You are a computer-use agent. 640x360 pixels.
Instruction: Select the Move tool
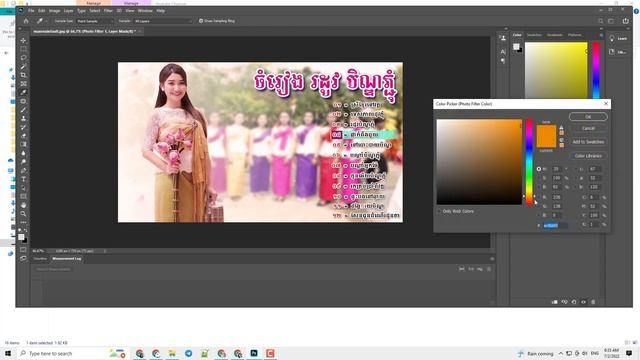coord(23,40)
